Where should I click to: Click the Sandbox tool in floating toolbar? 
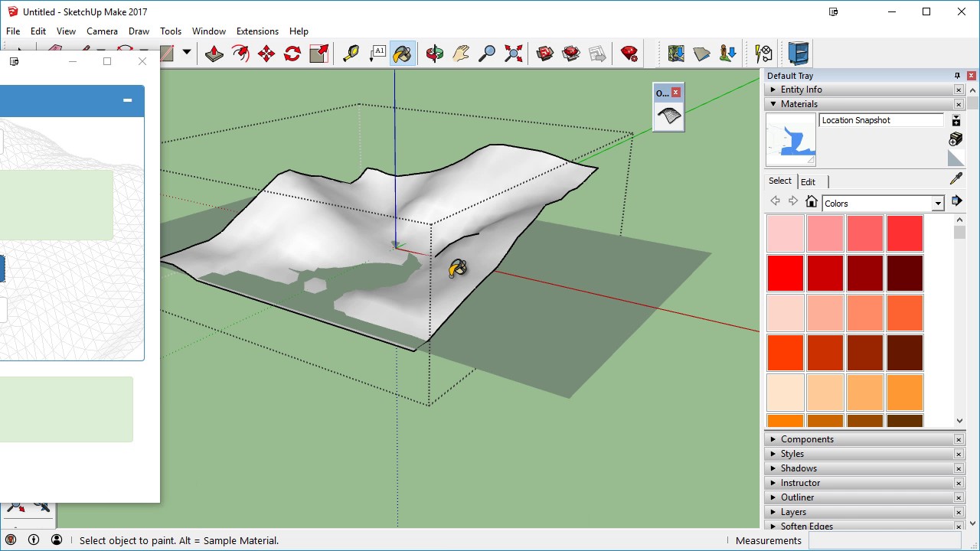[668, 116]
